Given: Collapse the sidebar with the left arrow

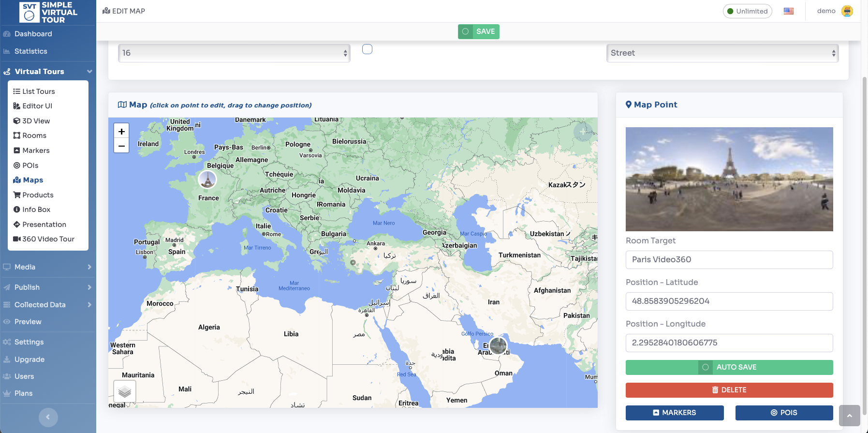Looking at the screenshot, I should click(x=48, y=417).
